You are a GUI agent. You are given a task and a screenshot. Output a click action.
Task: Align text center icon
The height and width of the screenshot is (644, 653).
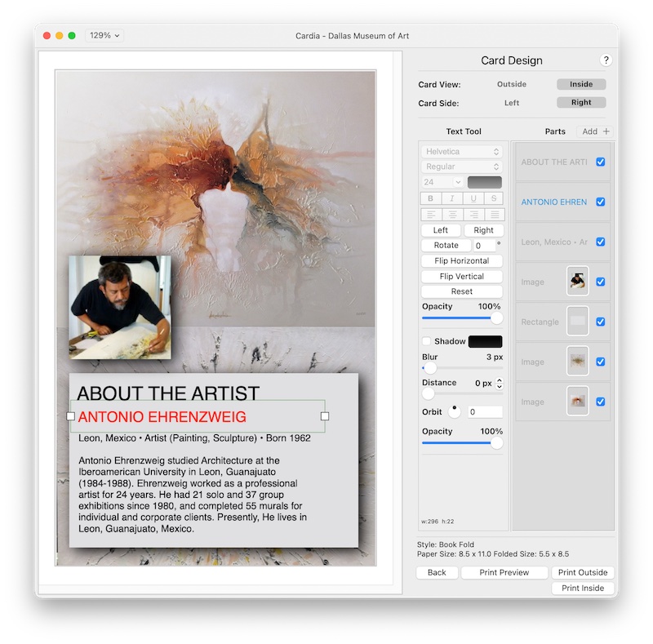[452, 215]
